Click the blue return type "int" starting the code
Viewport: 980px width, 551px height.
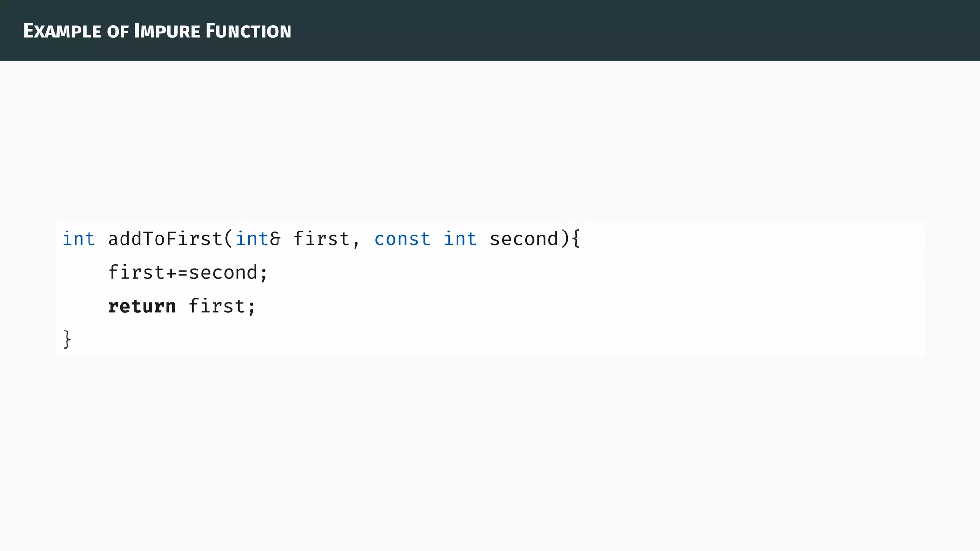coord(78,239)
